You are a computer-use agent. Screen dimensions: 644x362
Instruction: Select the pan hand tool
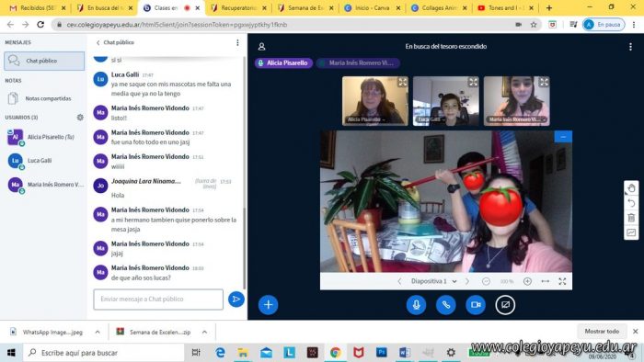(x=631, y=188)
